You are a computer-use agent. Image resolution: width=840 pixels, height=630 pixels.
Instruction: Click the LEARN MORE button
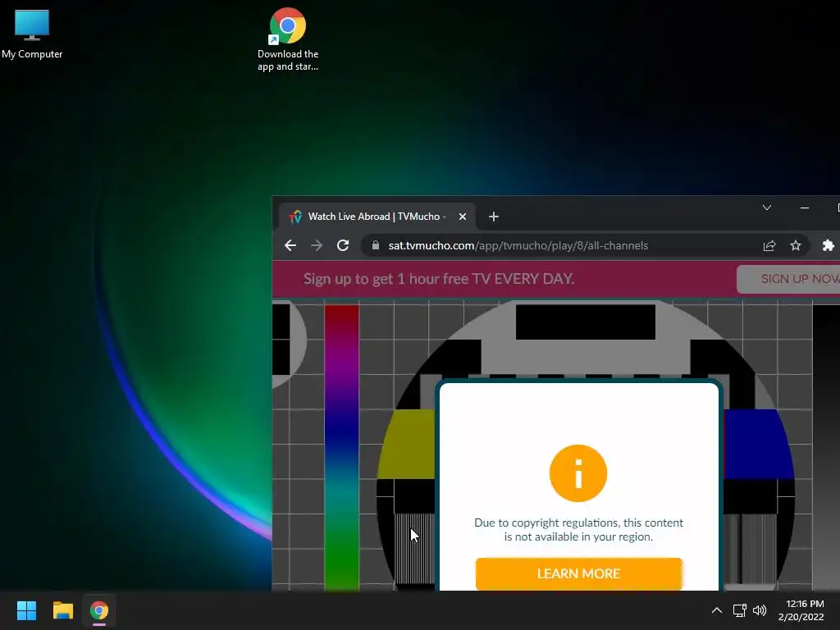578,573
